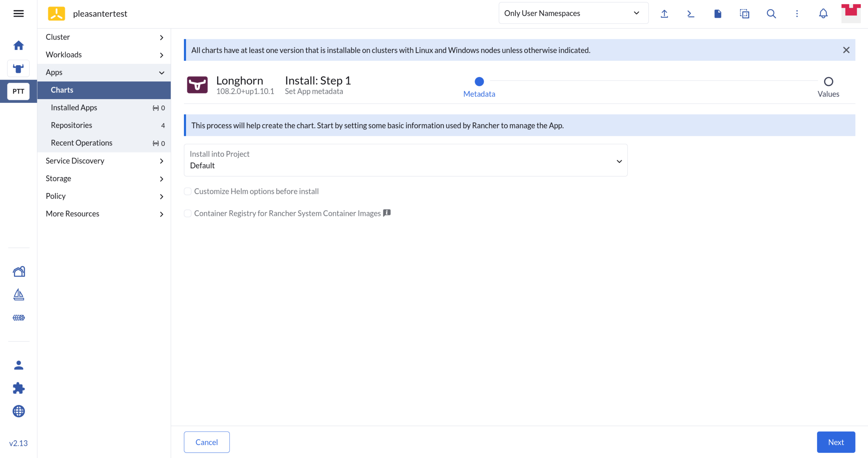This screenshot has height=458, width=868.
Task: Enable Customize Helm options before install
Action: (x=188, y=191)
